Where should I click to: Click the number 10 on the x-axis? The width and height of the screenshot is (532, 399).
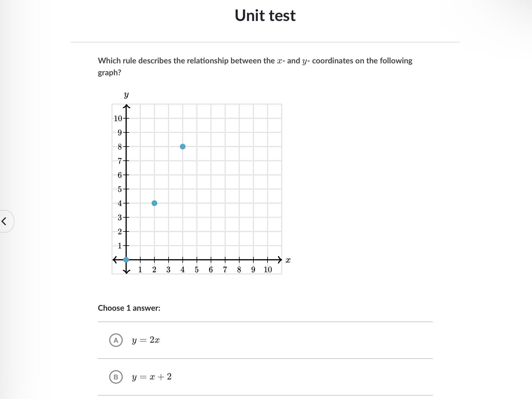coord(268,270)
